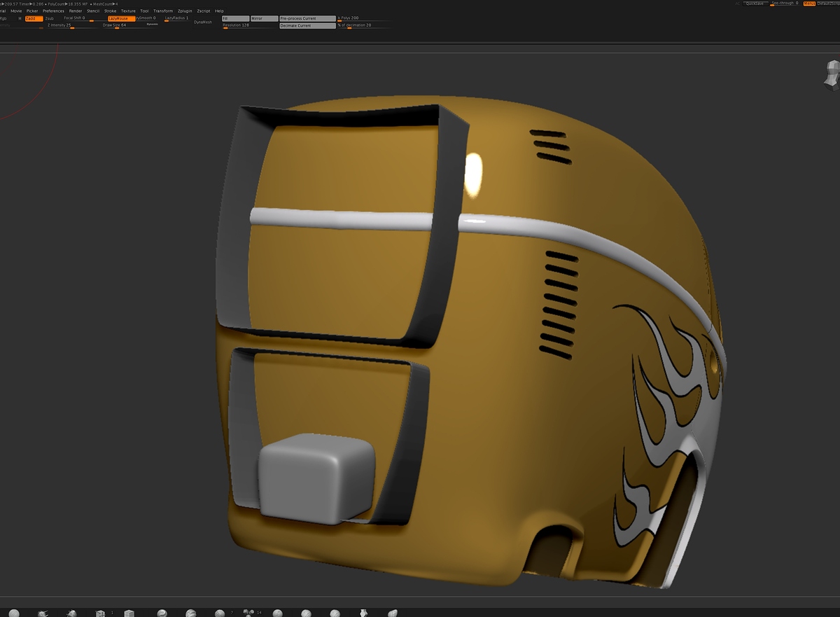The width and height of the screenshot is (840, 617).
Task: Open the Help menu
Action: (219, 11)
